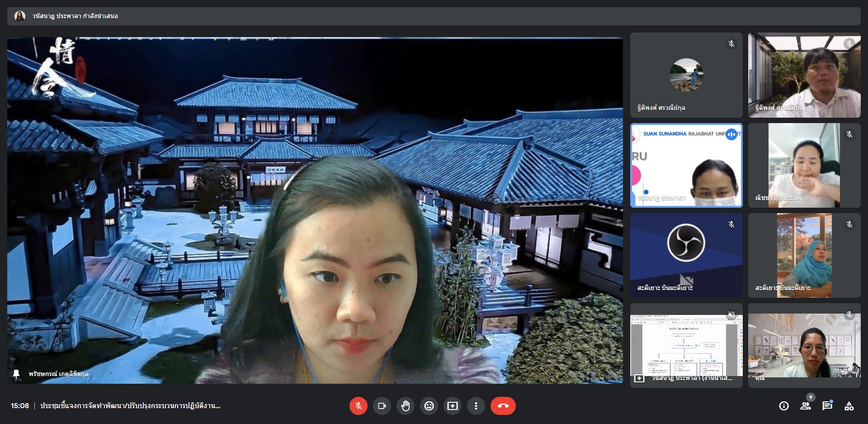Click the speaking indicator on the Suan Sunandha tile

click(731, 134)
